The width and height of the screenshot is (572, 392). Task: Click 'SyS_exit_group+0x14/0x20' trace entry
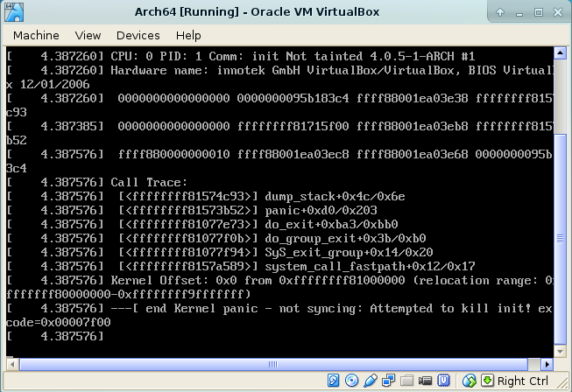point(349,253)
